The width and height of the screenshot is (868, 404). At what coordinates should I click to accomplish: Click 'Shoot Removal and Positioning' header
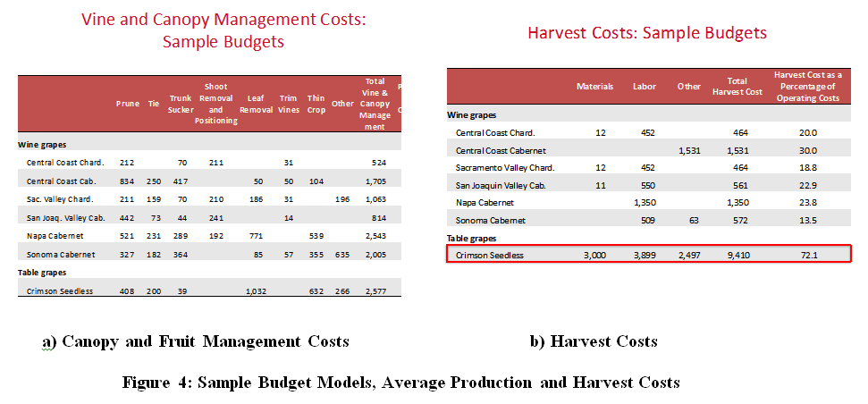(x=216, y=104)
